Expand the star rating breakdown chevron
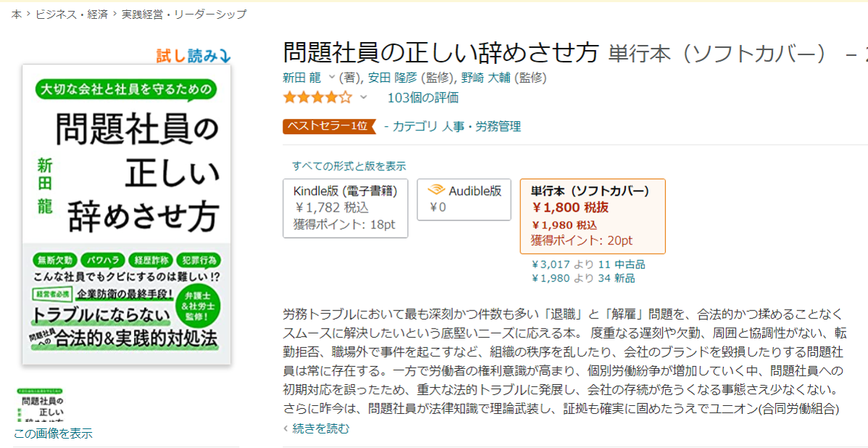 (364, 98)
